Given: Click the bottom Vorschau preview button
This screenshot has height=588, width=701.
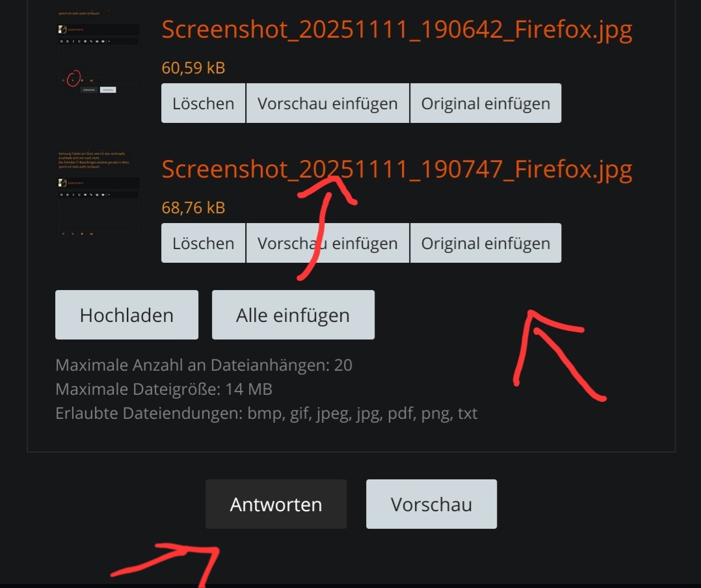Looking at the screenshot, I should [431, 504].
